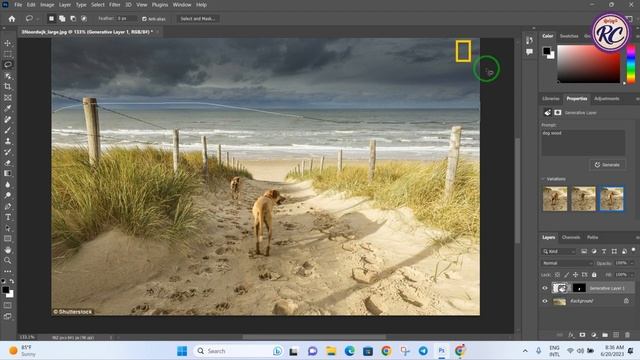Image resolution: width=640 pixels, height=360 pixels.
Task: Switch to the Paths tab
Action: (592, 237)
